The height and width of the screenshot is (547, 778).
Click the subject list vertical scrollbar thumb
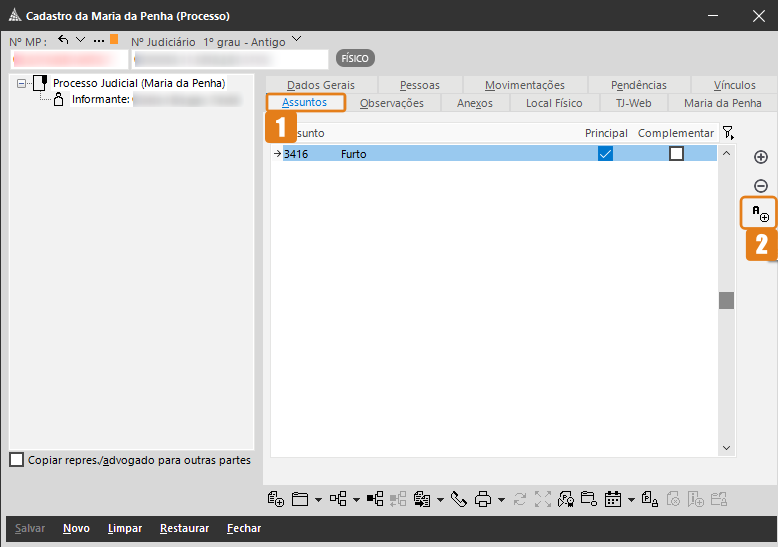727,300
